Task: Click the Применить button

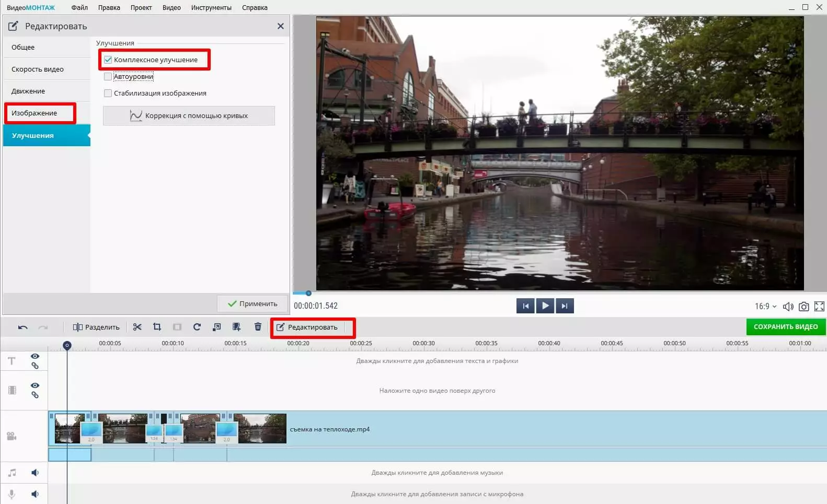Action: coord(252,303)
